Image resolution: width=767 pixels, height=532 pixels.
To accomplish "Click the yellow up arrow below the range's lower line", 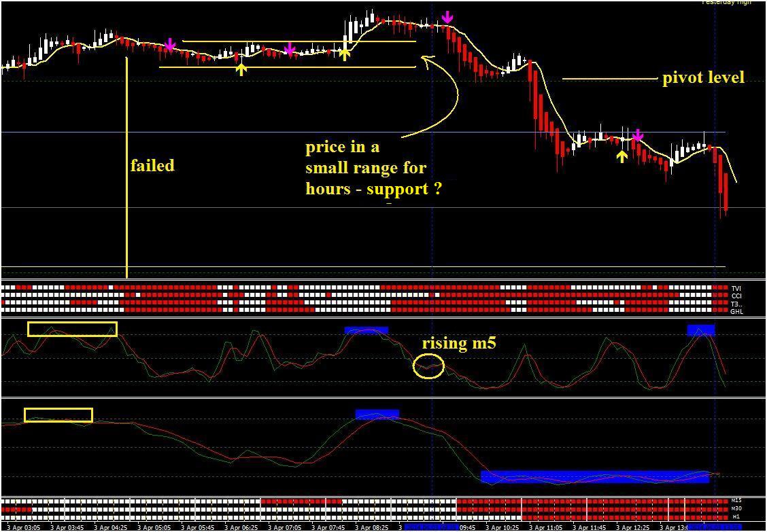I will click(241, 69).
